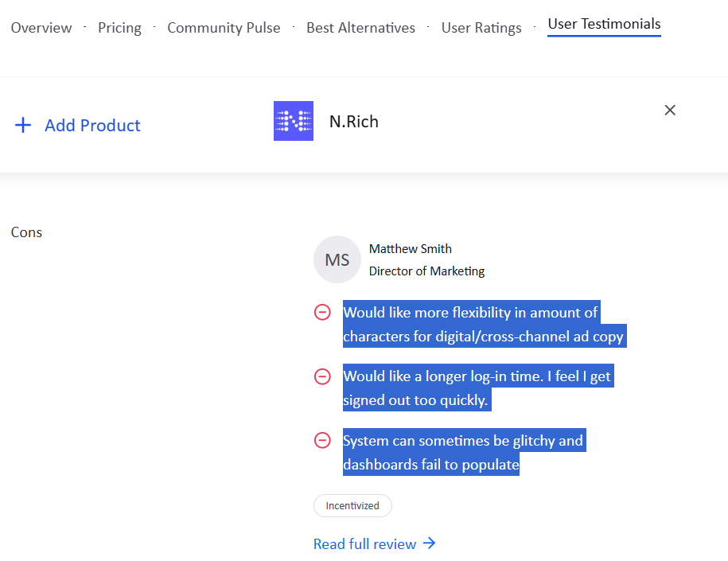Click the Add Product text link
The height and width of the screenshot is (561, 728).
pos(92,125)
